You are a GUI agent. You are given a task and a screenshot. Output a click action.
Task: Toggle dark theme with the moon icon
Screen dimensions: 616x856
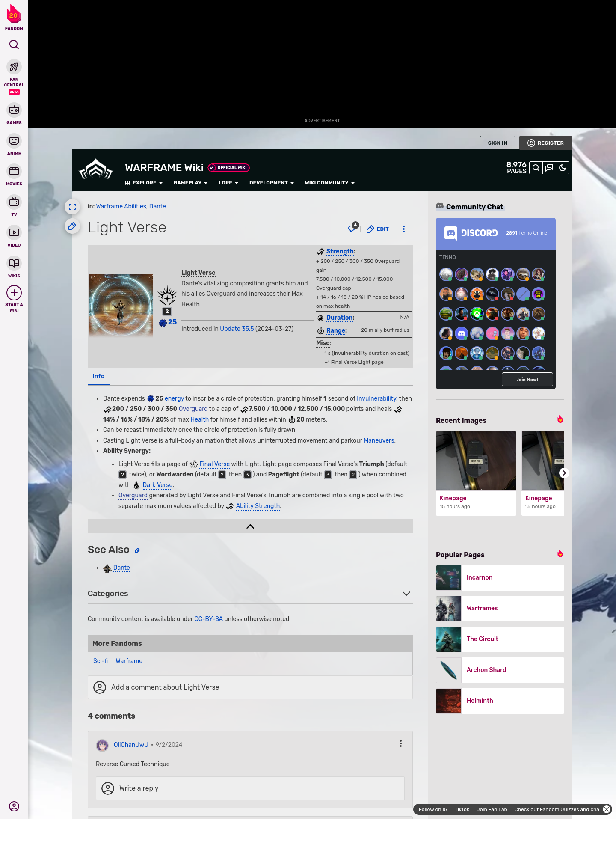coord(563,168)
